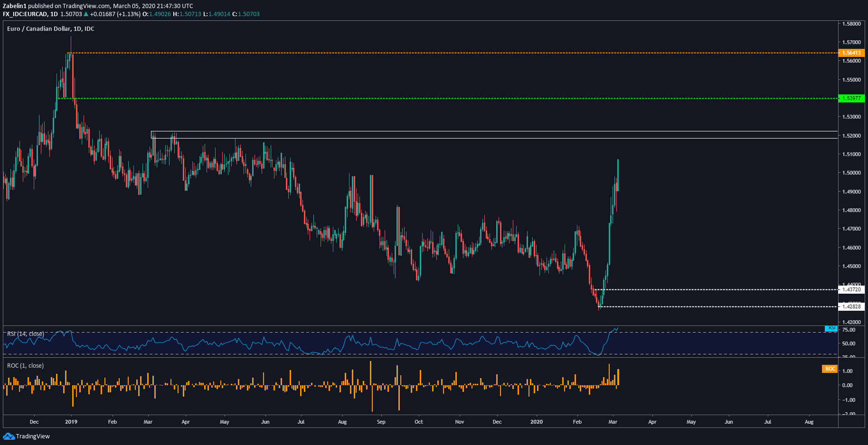The height and width of the screenshot is (445, 868).
Task: Click the blue RSI badge on axis
Action: [831, 328]
